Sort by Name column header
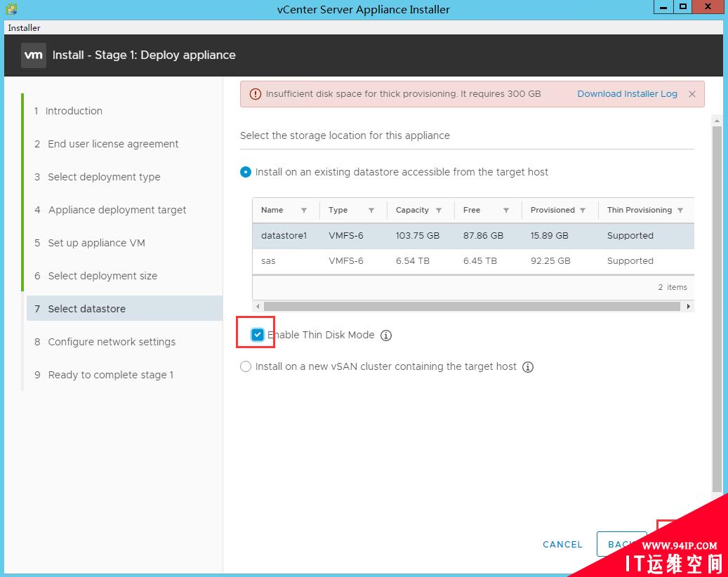The height and width of the screenshot is (577, 728). pos(272,211)
